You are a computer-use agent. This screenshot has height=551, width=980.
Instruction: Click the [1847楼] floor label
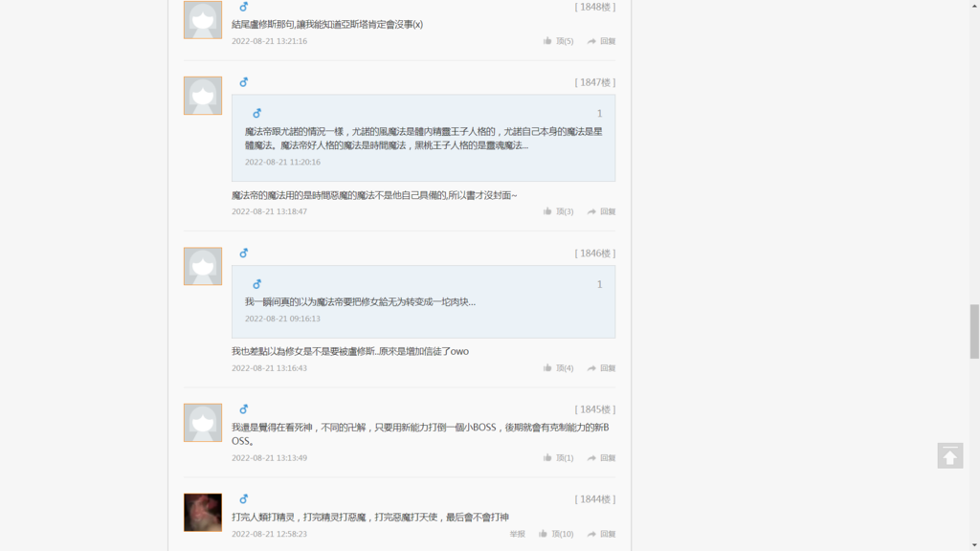click(x=595, y=82)
